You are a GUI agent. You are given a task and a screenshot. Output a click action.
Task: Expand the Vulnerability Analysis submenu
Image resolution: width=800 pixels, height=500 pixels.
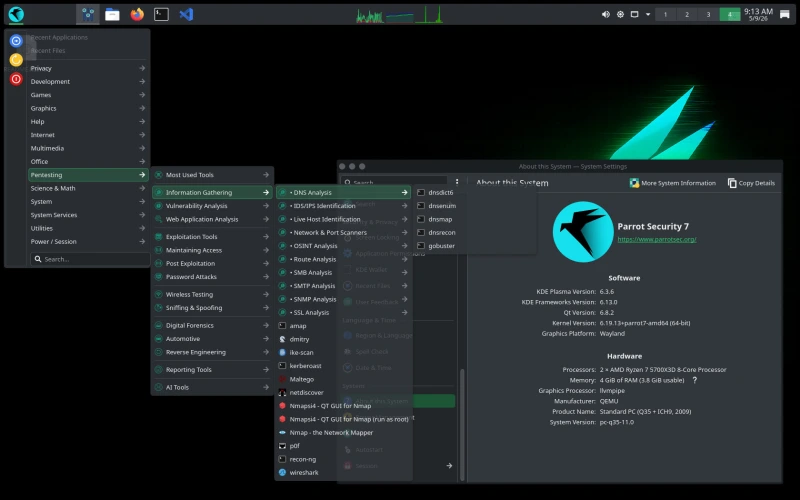(212, 206)
